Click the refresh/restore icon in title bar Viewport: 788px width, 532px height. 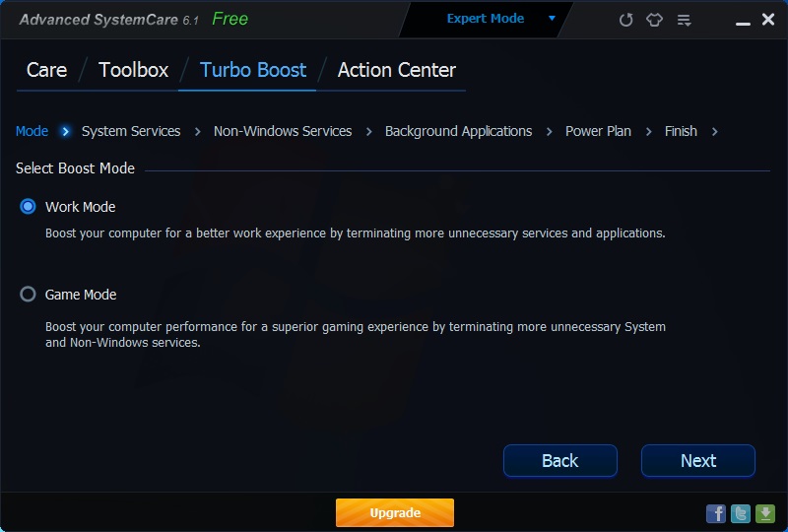625,20
